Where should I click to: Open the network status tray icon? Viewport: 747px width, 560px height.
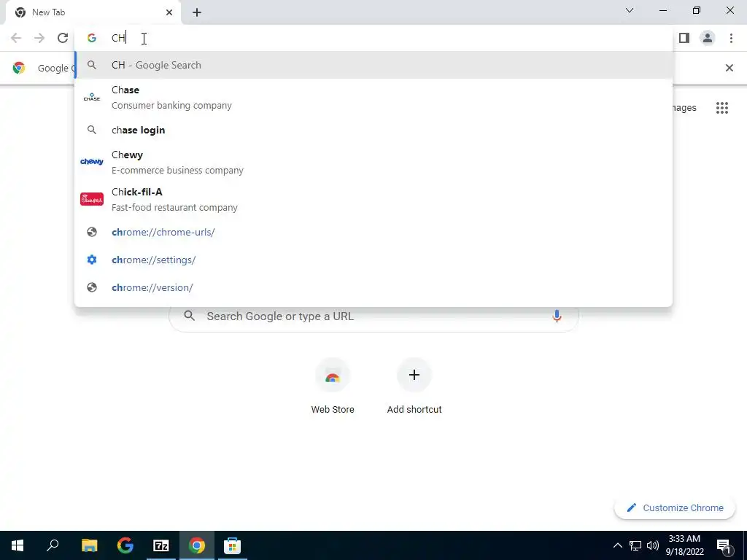tap(635, 545)
